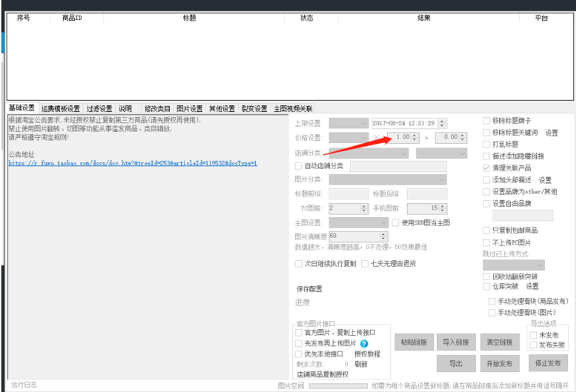Tick 七天无理由退货 checkbox

(x=365, y=264)
